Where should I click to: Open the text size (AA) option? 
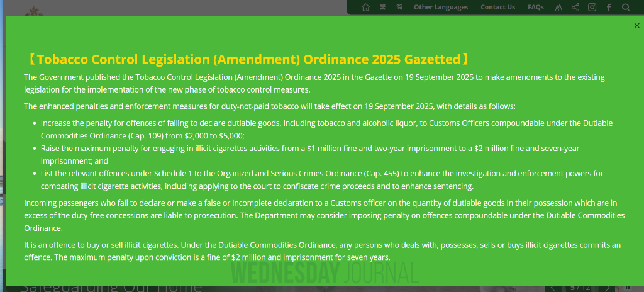(558, 8)
